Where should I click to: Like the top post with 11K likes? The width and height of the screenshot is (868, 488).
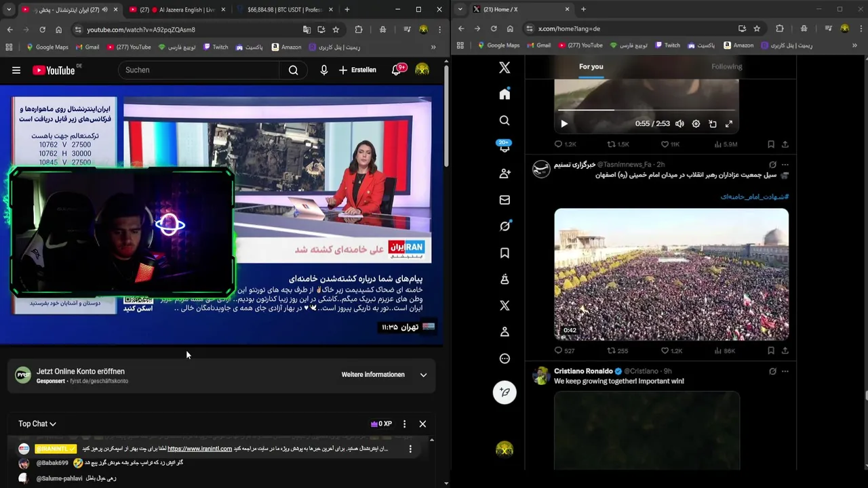click(x=670, y=144)
